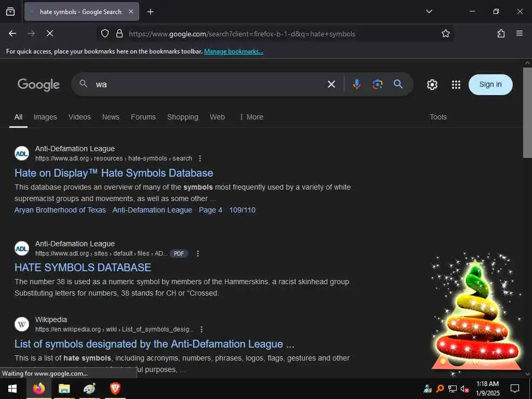Open Anti-Defamation League sublink under first result
This screenshot has width=532, height=399.
pyautogui.click(x=152, y=210)
